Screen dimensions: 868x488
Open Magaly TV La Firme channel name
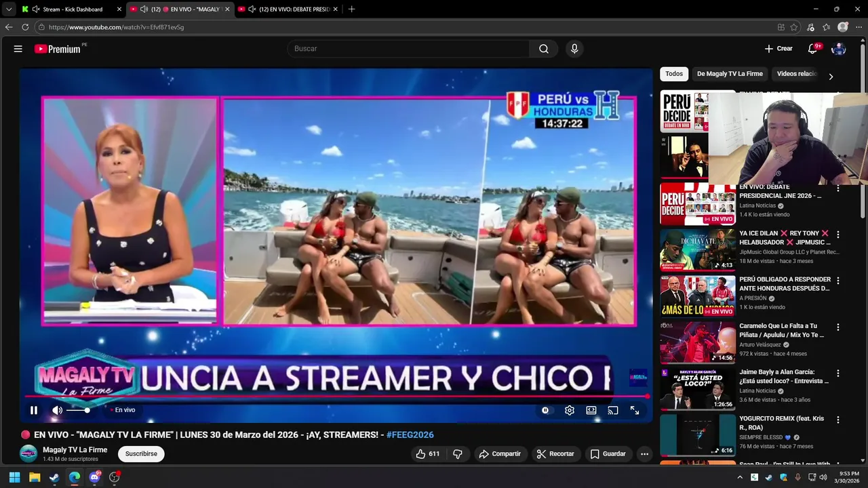tap(75, 450)
